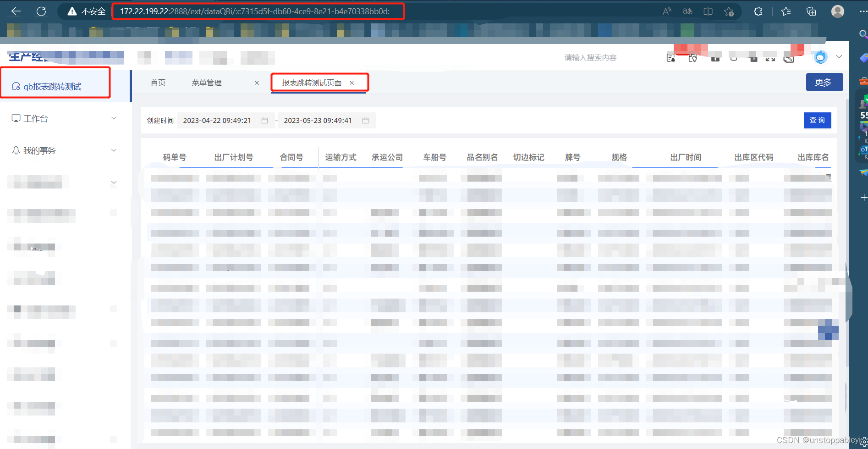Activate the Read aloud icon
The height and width of the screenshot is (449, 868).
pos(667,11)
